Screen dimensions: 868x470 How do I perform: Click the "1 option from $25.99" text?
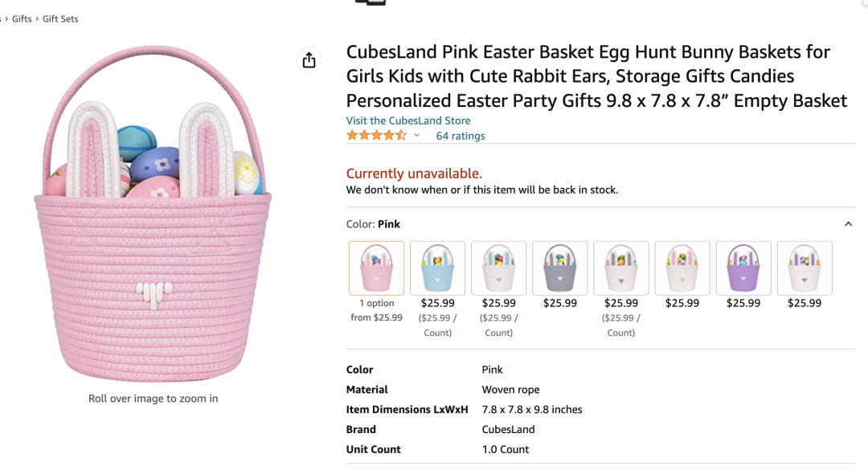point(376,310)
